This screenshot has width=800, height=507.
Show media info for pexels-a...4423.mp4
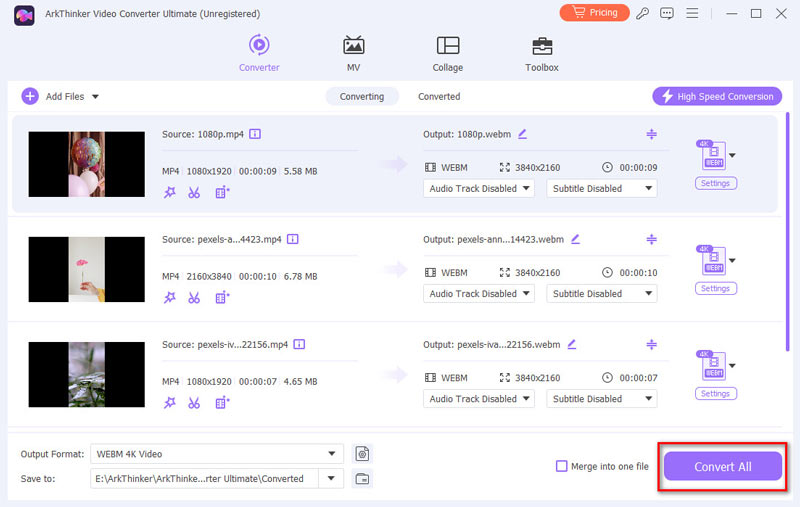[x=292, y=239]
